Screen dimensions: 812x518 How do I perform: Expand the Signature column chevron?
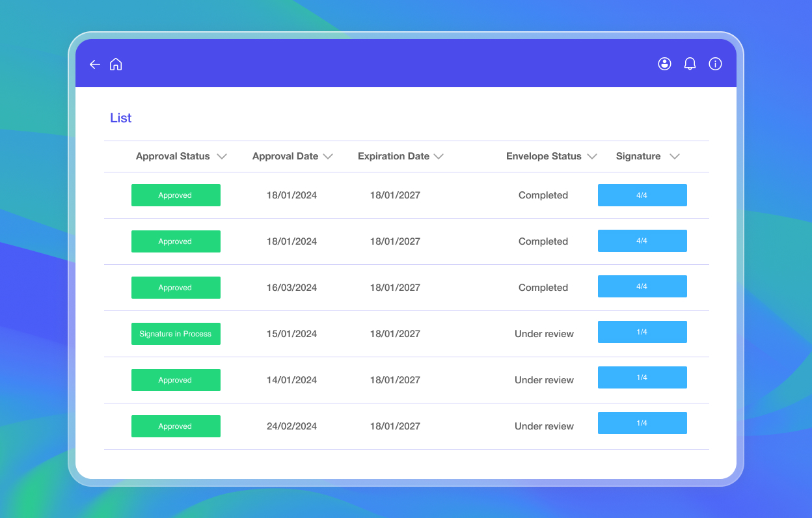(675, 157)
